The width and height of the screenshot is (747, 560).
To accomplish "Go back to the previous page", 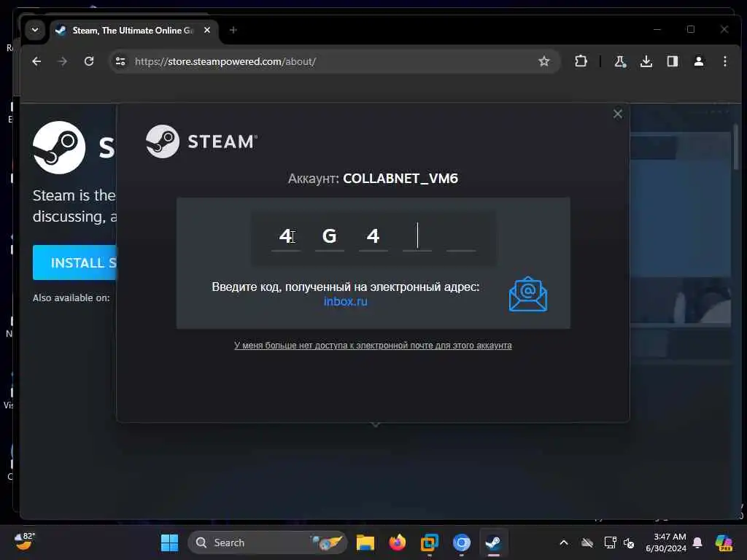I will tap(36, 61).
